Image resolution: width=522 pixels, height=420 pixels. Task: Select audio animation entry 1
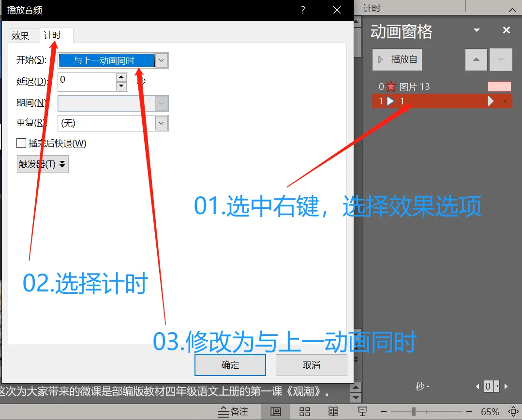coord(442,101)
